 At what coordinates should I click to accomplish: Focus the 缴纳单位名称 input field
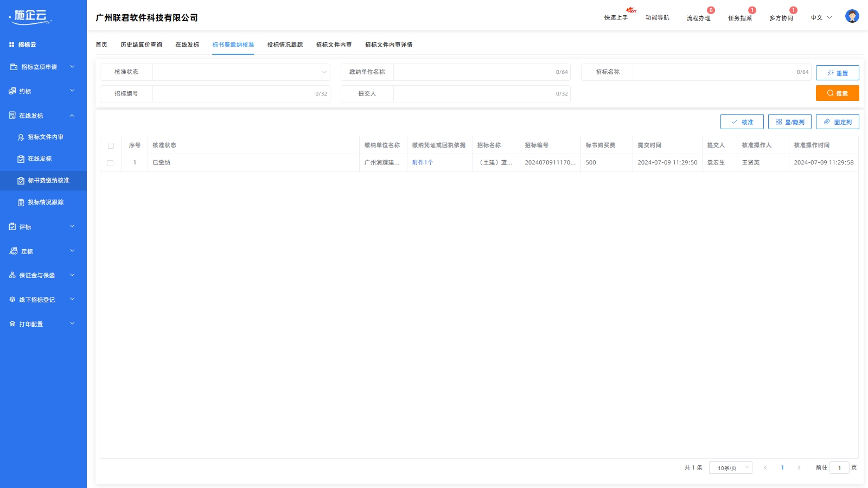pos(482,72)
